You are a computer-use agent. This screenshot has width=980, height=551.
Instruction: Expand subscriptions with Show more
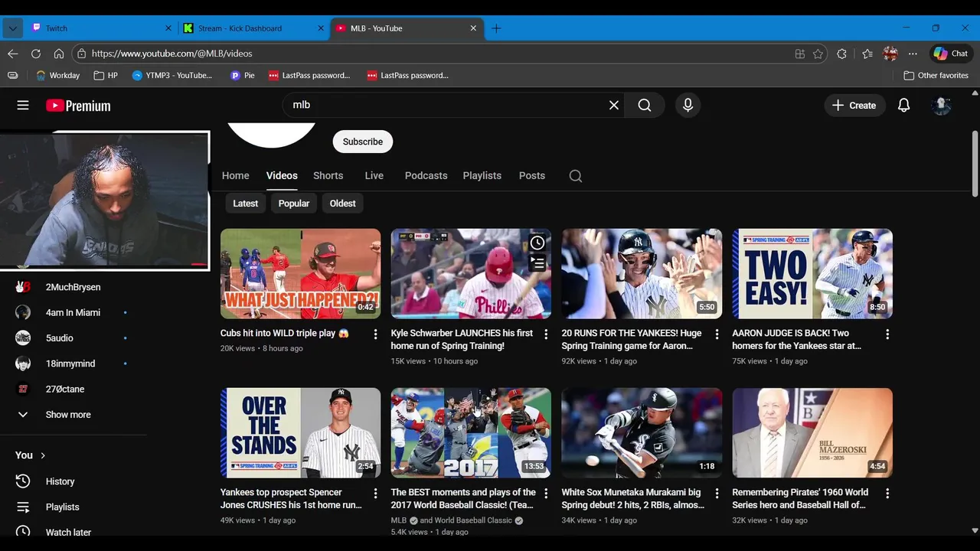[x=68, y=415]
